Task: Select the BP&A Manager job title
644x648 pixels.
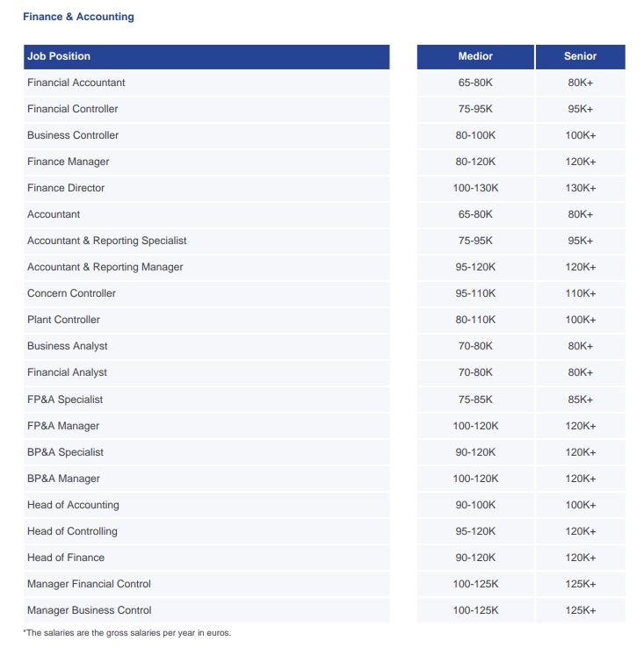Action: [x=63, y=479]
